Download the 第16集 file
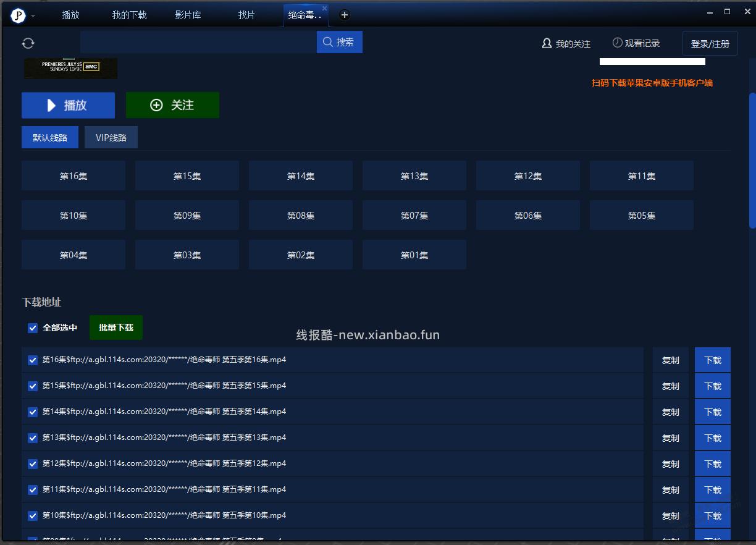Image resolution: width=756 pixels, height=545 pixels. (713, 360)
